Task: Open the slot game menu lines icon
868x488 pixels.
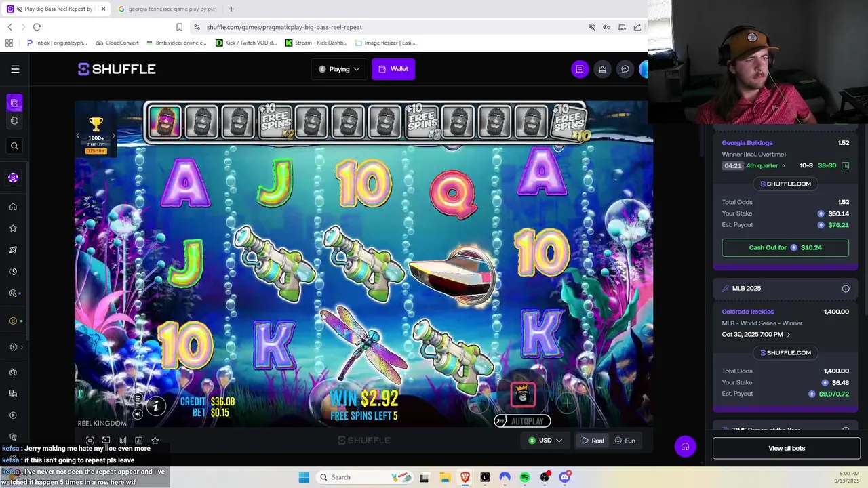Action: point(138,399)
